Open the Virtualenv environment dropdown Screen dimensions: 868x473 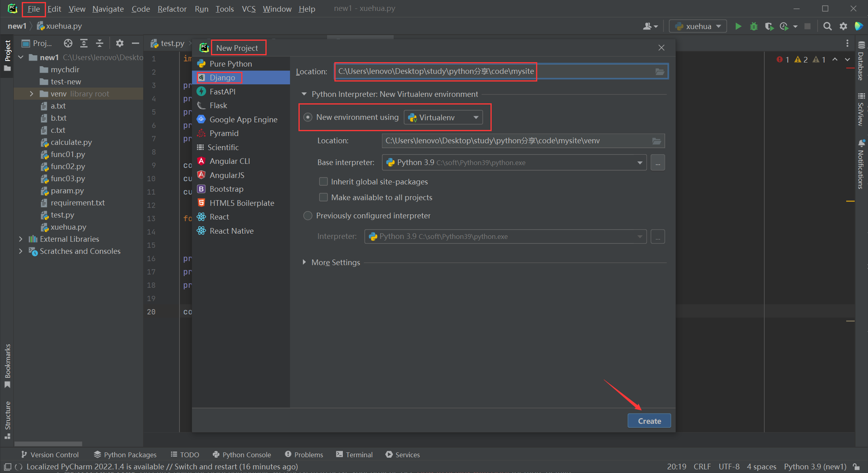(x=443, y=117)
